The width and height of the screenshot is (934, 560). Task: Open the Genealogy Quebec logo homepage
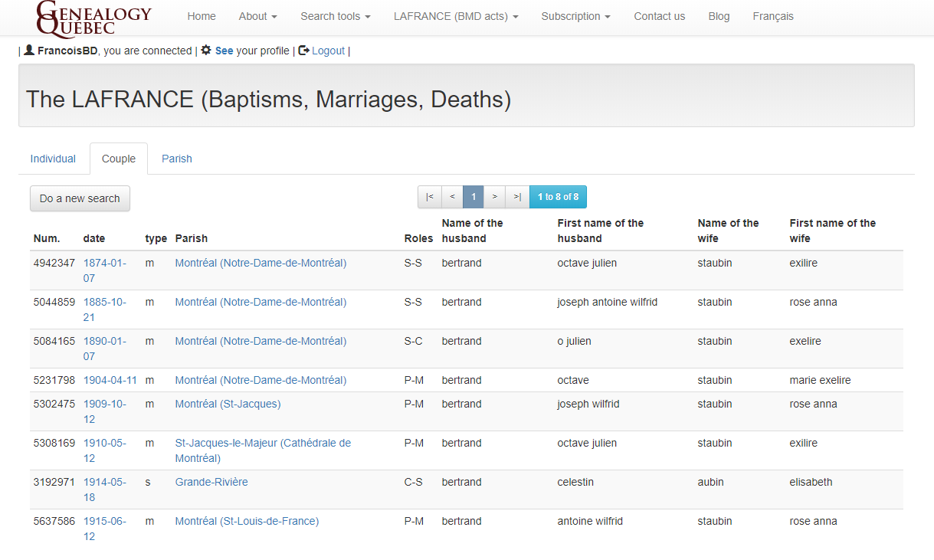click(93, 18)
